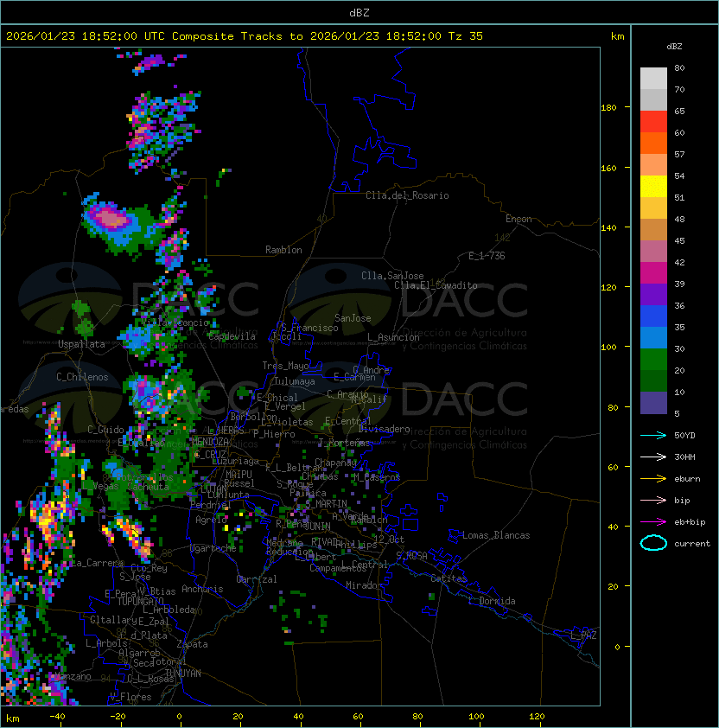Click the Capdevila map label

[232, 336]
